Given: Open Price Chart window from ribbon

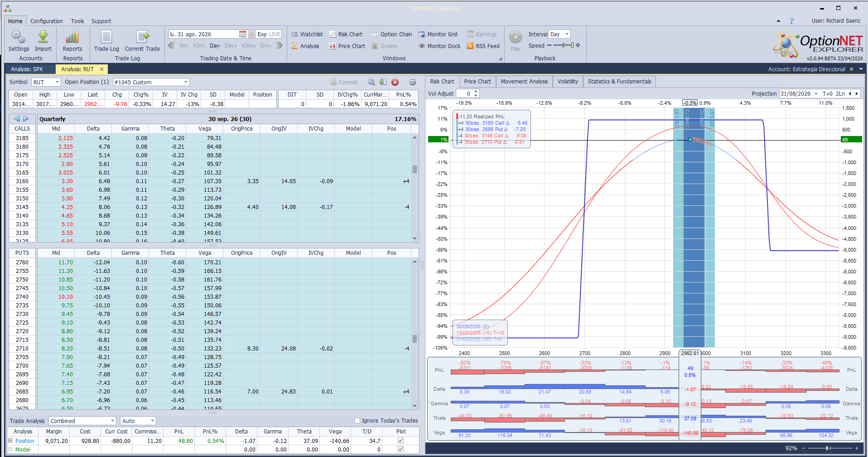Looking at the screenshot, I should [347, 46].
